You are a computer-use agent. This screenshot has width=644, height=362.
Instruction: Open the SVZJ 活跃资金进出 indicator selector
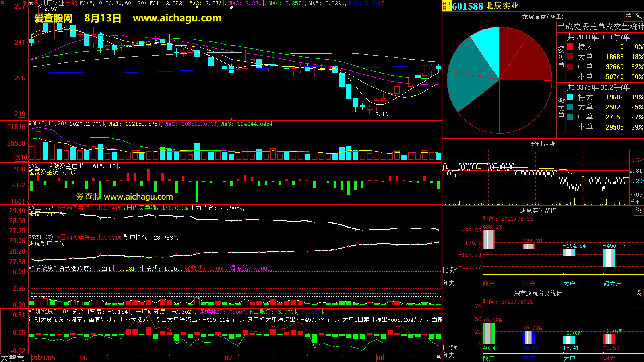click(35, 166)
